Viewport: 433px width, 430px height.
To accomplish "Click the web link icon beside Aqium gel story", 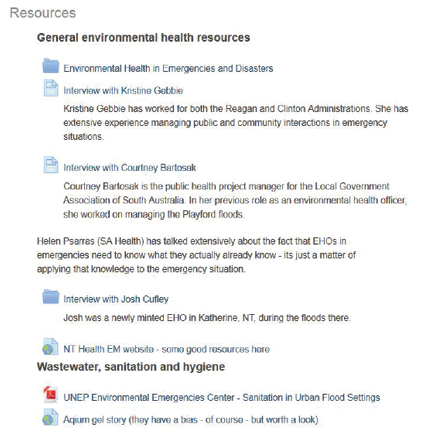I will click(x=50, y=417).
